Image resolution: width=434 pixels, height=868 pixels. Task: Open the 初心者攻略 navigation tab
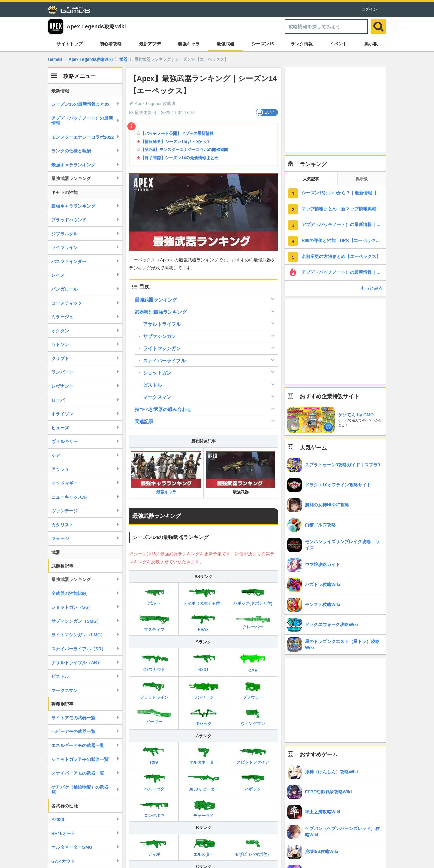click(111, 44)
